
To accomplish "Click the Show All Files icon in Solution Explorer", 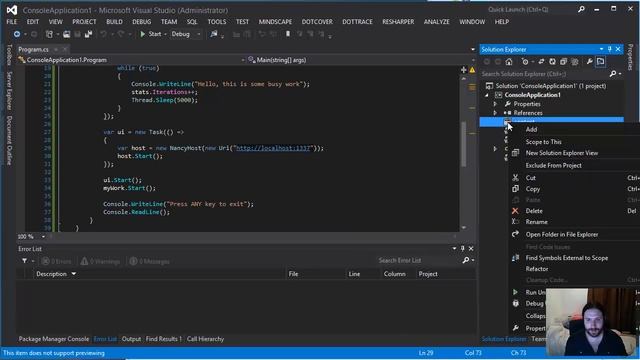I will [x=575, y=62].
